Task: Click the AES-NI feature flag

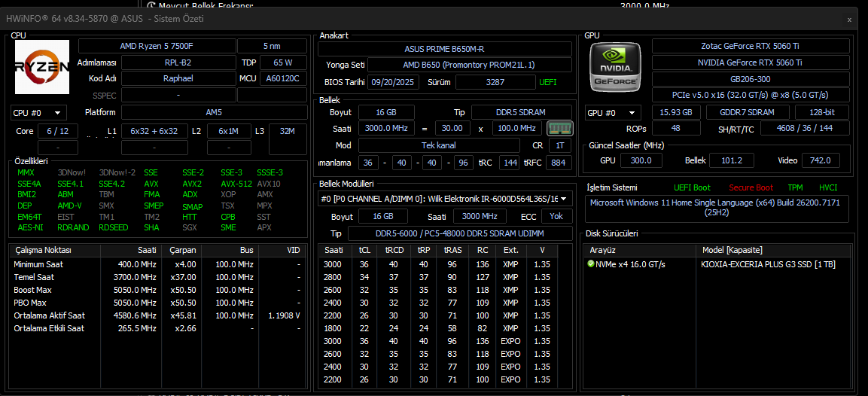Action: coord(29,227)
